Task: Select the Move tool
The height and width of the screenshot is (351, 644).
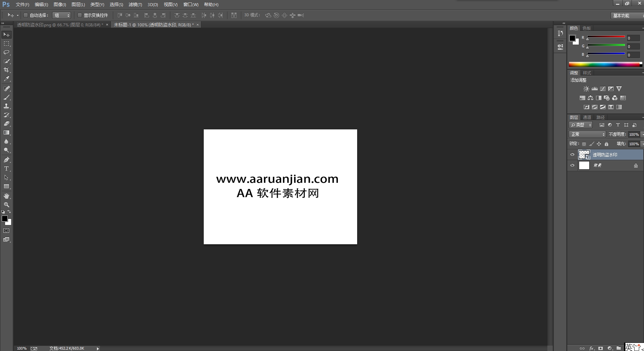Action: click(x=6, y=34)
